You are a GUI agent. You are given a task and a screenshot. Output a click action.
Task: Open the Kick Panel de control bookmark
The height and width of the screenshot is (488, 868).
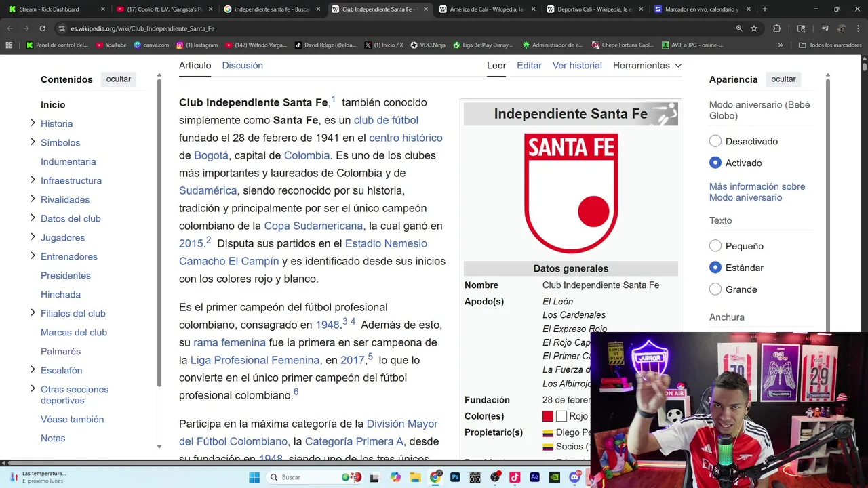coord(58,45)
